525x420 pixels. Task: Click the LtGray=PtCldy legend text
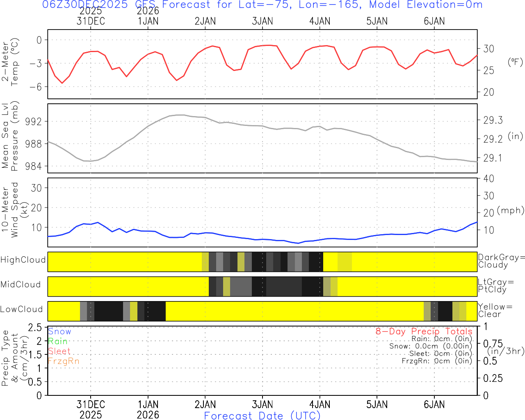[495, 286]
